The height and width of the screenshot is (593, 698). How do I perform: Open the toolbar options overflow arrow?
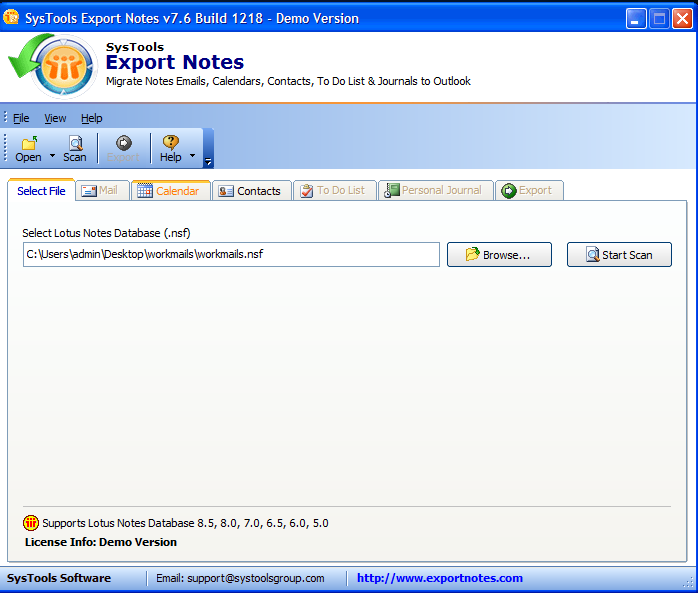(208, 162)
